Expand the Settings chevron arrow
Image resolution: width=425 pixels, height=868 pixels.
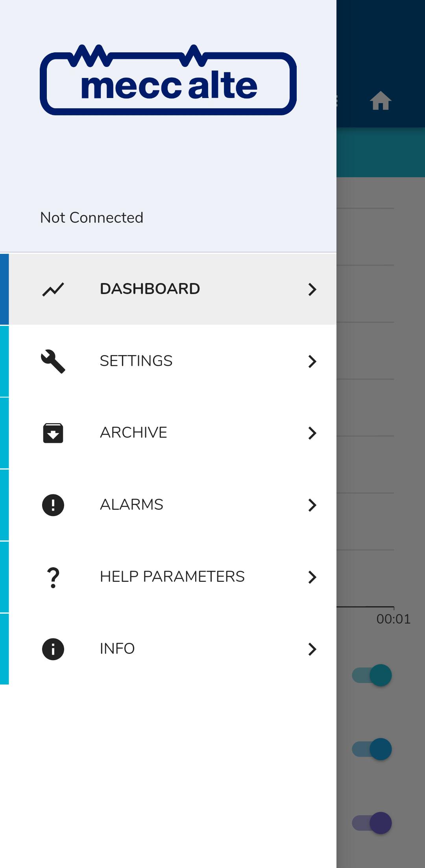pyautogui.click(x=312, y=361)
